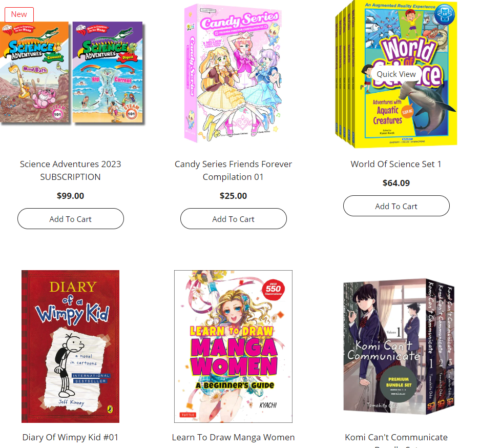
Task: Open Learn To Draw Manga Women title link
Action: pos(233,437)
